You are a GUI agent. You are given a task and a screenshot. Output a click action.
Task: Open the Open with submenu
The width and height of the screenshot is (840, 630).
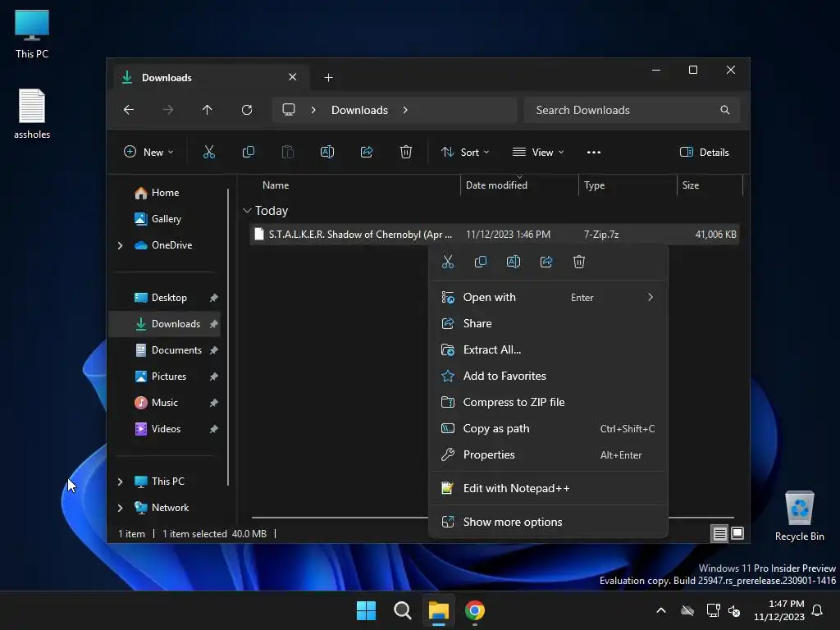tap(548, 297)
